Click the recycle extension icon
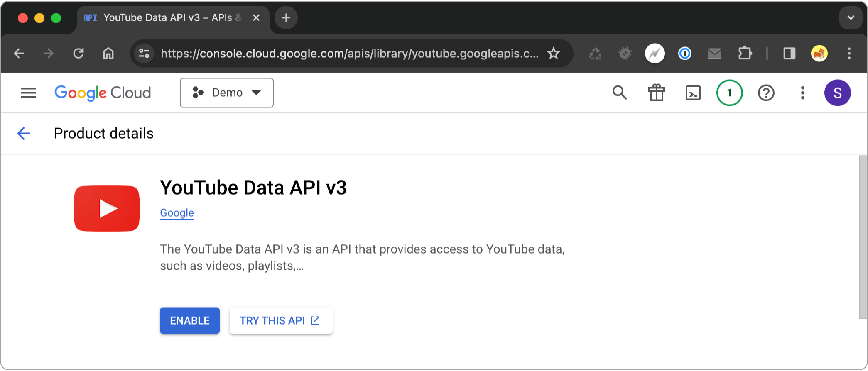 coord(595,54)
